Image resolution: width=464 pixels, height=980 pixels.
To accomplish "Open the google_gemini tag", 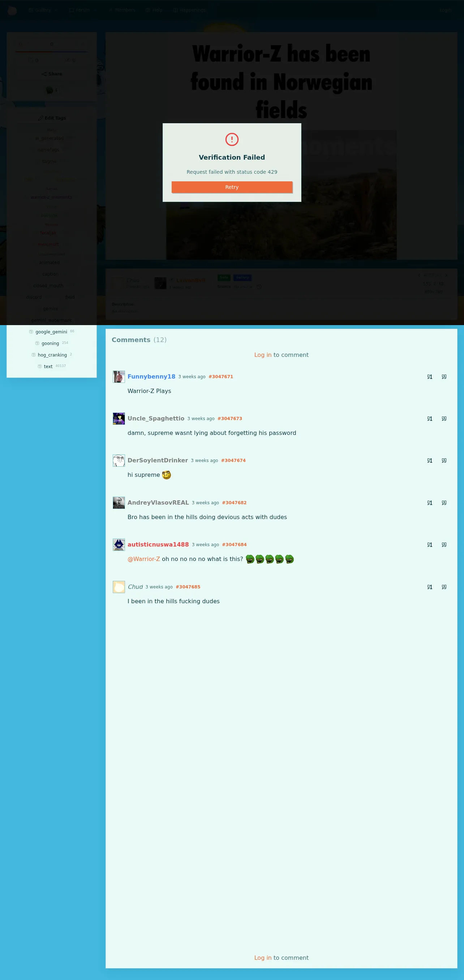I will click(x=51, y=332).
